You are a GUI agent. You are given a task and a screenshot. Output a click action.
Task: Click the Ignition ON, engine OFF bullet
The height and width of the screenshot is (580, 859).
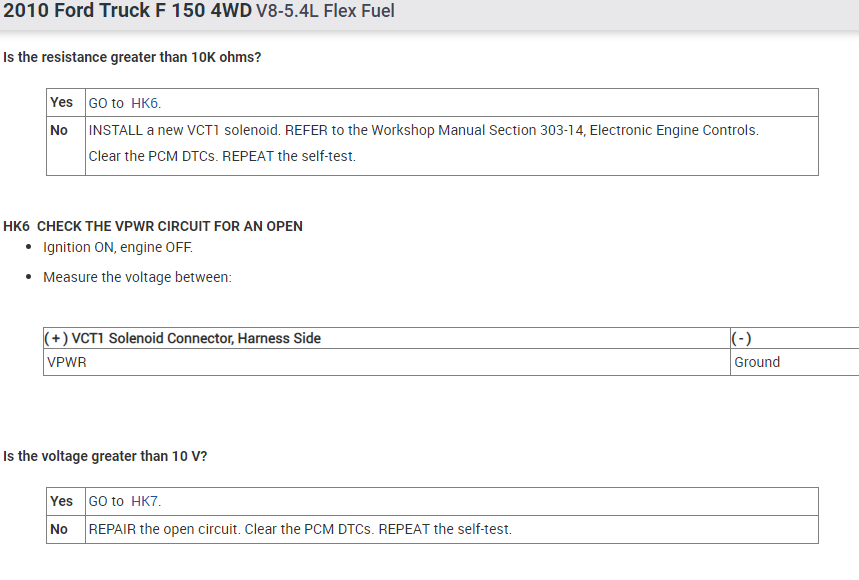(118, 247)
